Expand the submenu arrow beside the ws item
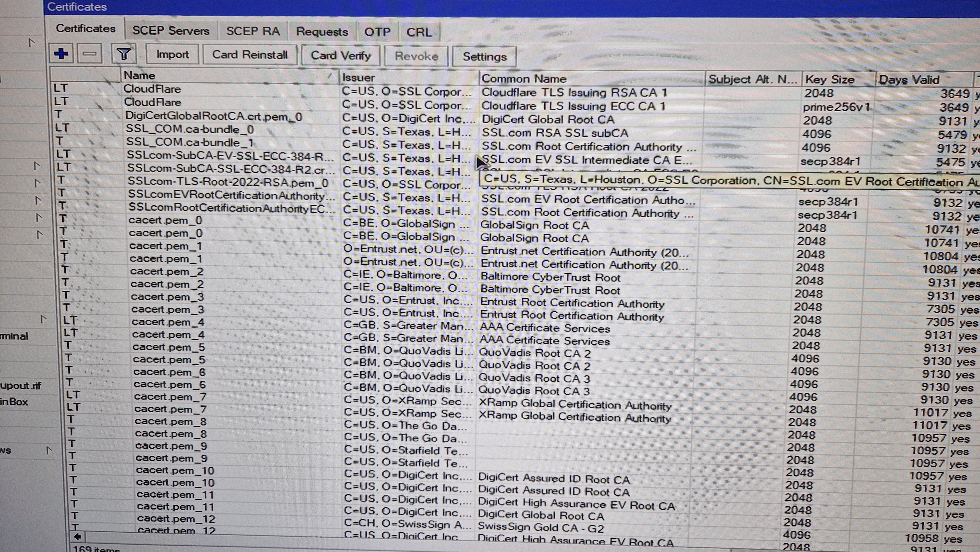 [x=49, y=450]
